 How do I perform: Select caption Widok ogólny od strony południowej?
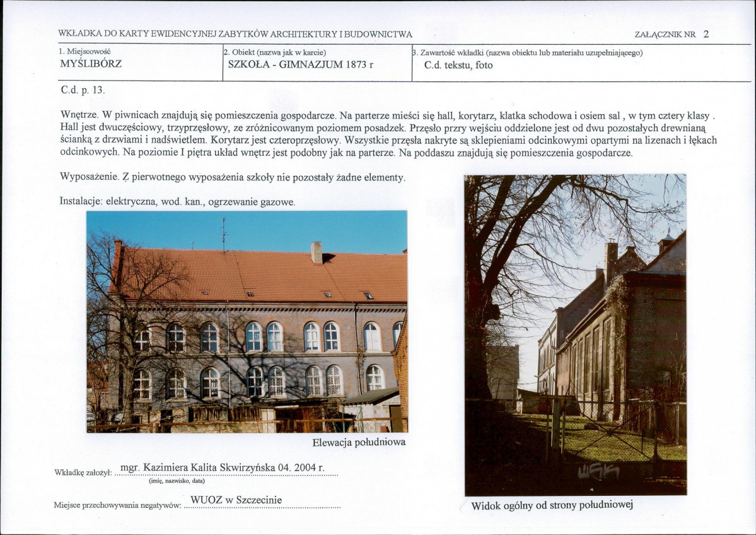(x=553, y=505)
